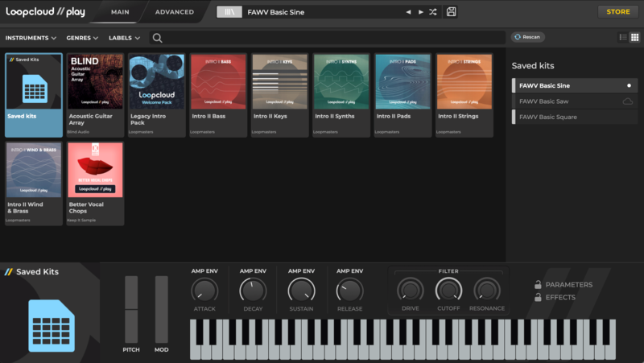644x363 pixels.
Task: Open the Labels dropdown filter
Action: pyautogui.click(x=124, y=38)
